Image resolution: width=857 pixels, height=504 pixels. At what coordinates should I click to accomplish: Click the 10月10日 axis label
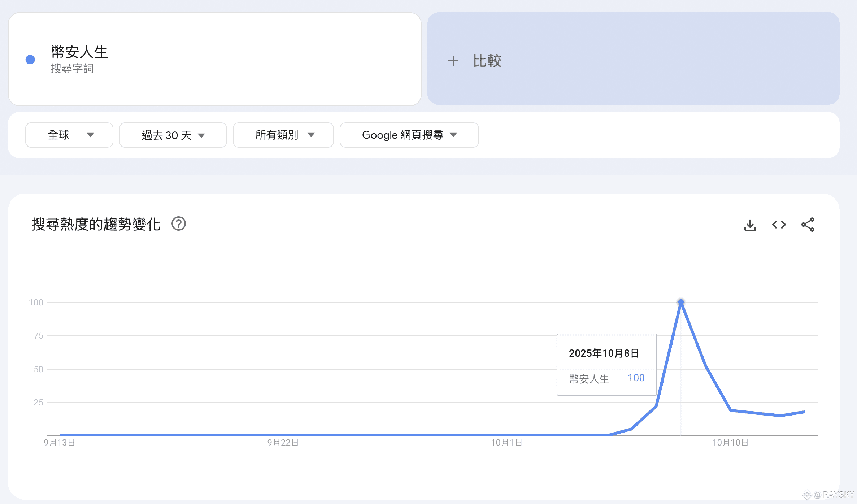pos(730,443)
